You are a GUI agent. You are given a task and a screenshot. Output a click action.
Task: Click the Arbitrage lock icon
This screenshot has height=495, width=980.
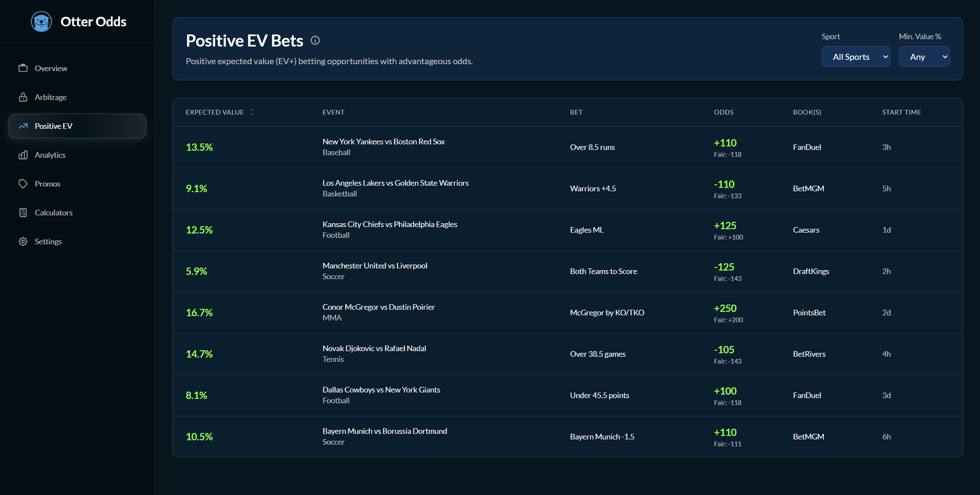(x=23, y=97)
